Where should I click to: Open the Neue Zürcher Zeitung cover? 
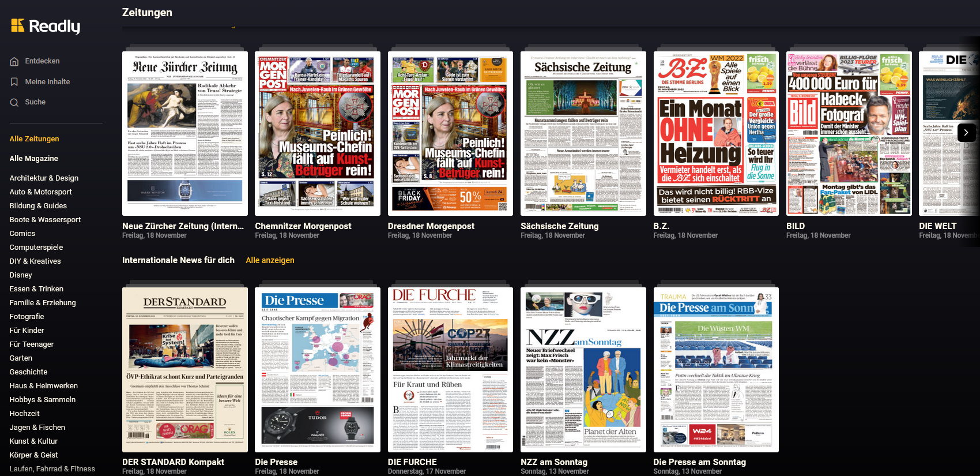[185, 133]
